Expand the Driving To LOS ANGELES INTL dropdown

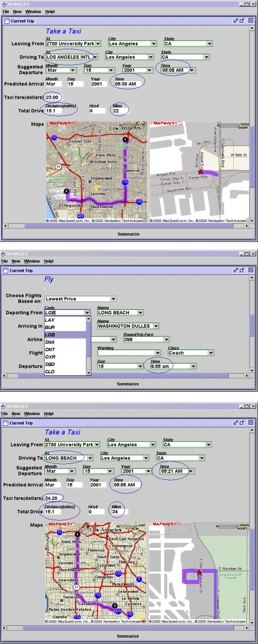[x=95, y=57]
